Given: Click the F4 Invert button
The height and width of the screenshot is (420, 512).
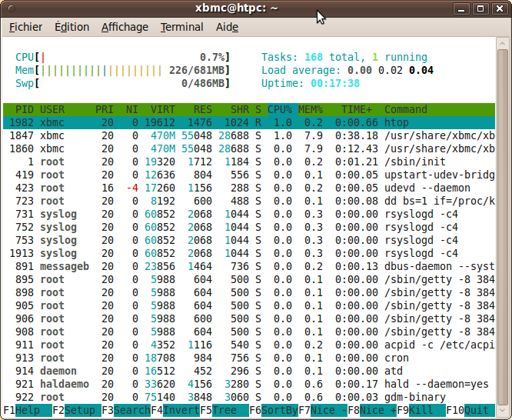Looking at the screenshot, I should click(175, 410).
